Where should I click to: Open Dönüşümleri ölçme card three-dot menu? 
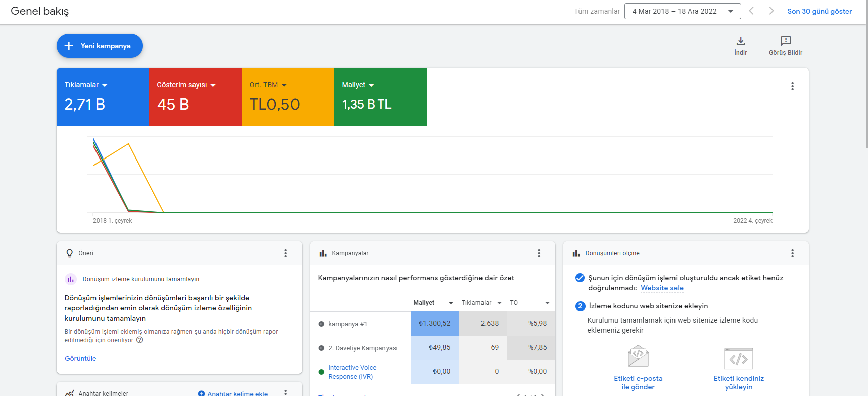pyautogui.click(x=792, y=253)
